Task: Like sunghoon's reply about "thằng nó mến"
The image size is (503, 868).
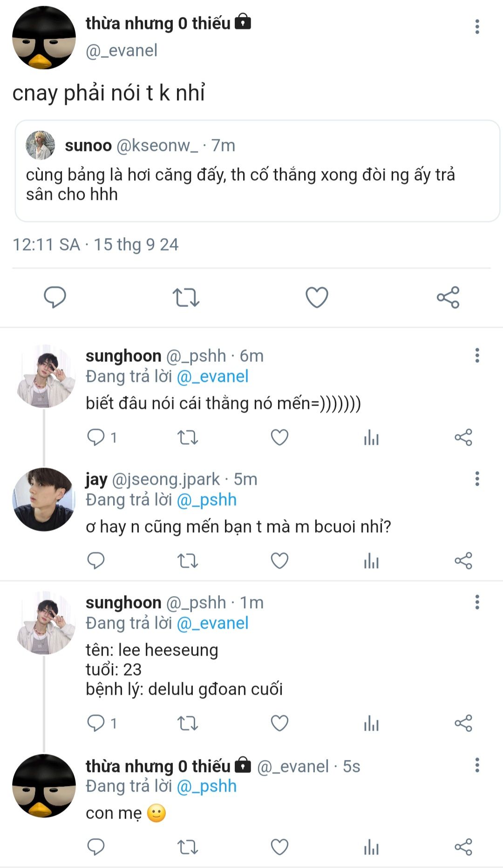Action: coord(279,437)
